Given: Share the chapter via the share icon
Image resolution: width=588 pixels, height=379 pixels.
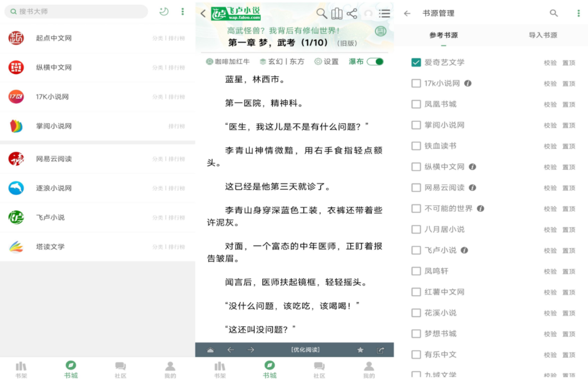Looking at the screenshot, I should [352, 14].
